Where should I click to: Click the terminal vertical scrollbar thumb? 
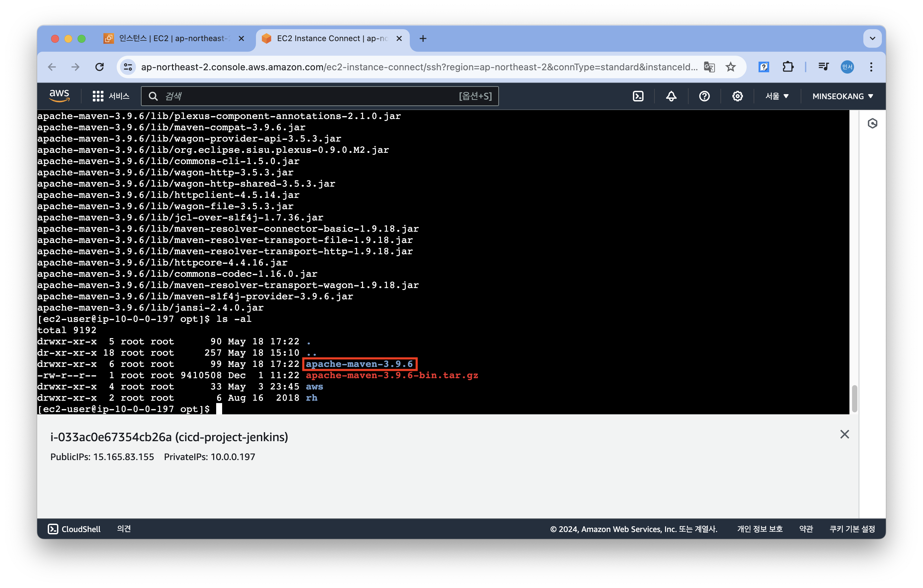pyautogui.click(x=854, y=399)
